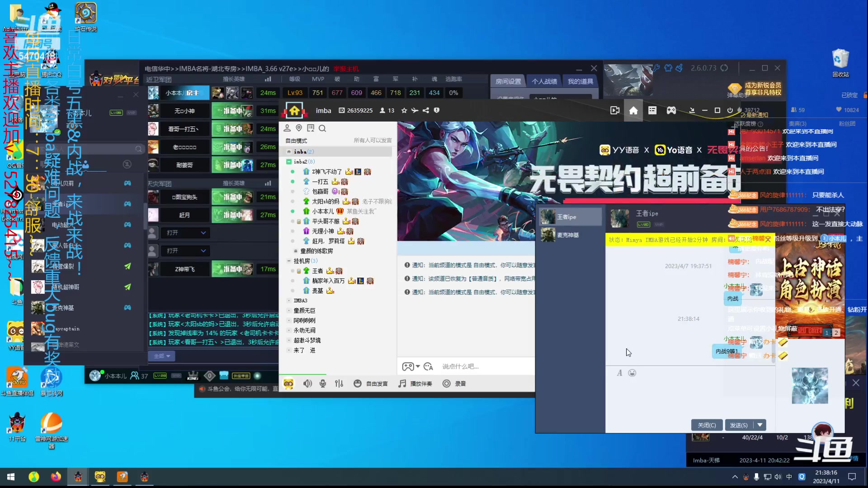Switch to 我的道具 tab
Viewport: 868px width, 488px height.
pyautogui.click(x=580, y=81)
